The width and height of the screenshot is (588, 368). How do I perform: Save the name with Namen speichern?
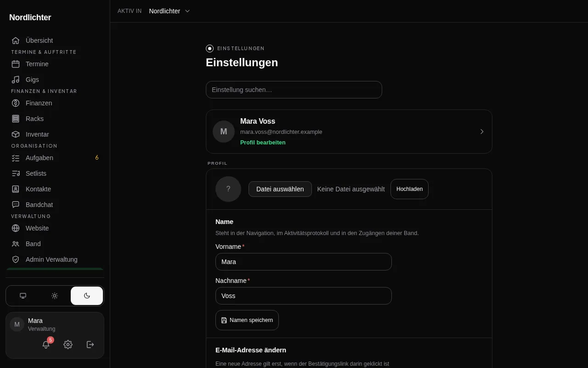pos(247,320)
